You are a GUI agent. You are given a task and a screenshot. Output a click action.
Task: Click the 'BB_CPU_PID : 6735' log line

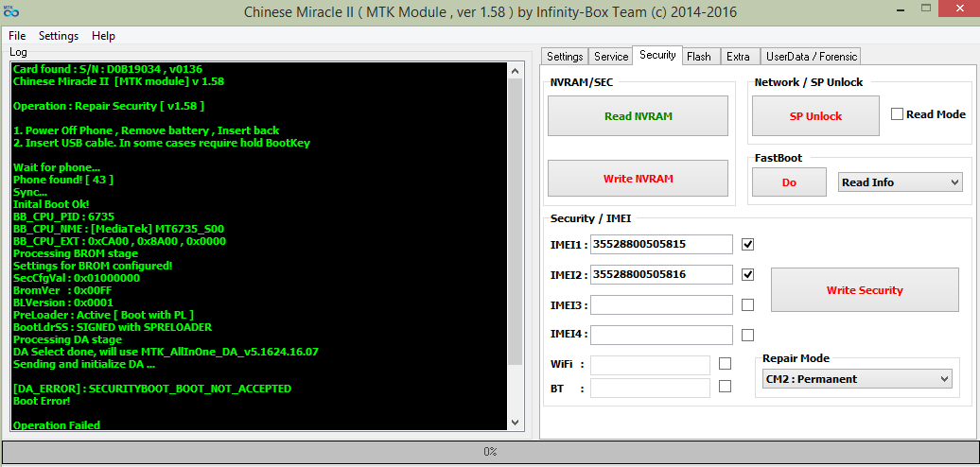63,216
